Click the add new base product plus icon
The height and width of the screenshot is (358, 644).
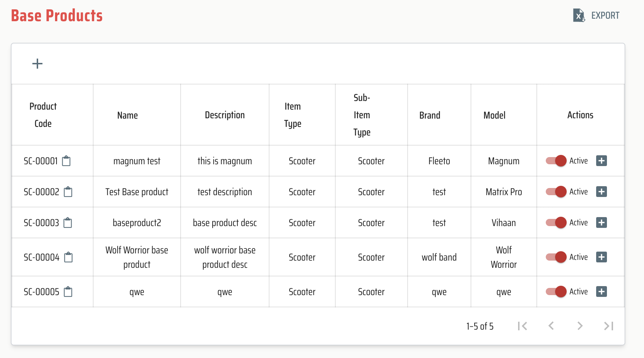37,64
